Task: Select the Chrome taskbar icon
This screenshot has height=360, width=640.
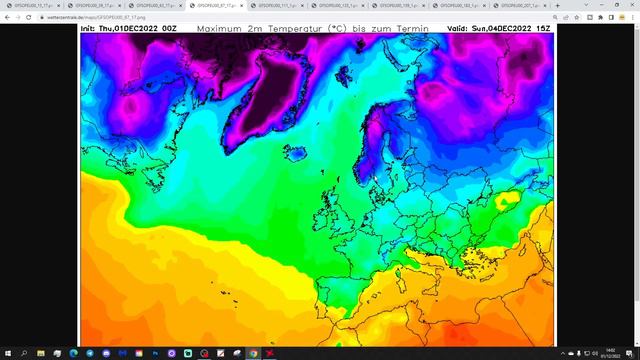Action: tap(253, 353)
